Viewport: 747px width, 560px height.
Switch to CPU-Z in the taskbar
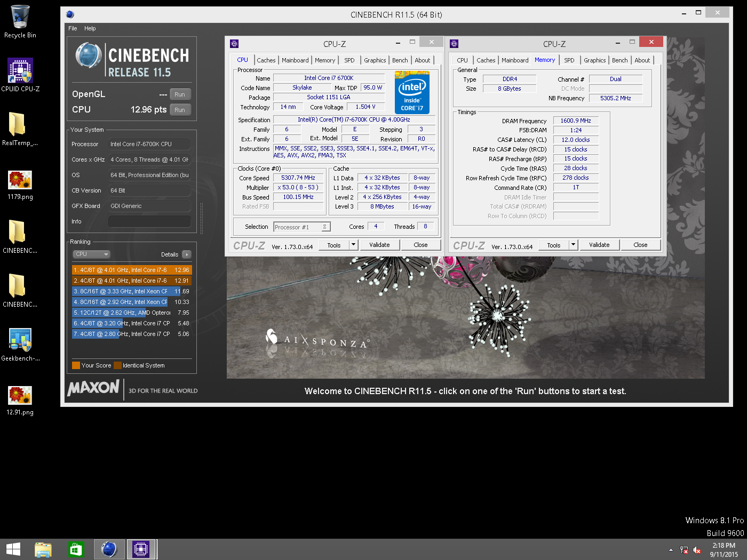pyautogui.click(x=141, y=549)
